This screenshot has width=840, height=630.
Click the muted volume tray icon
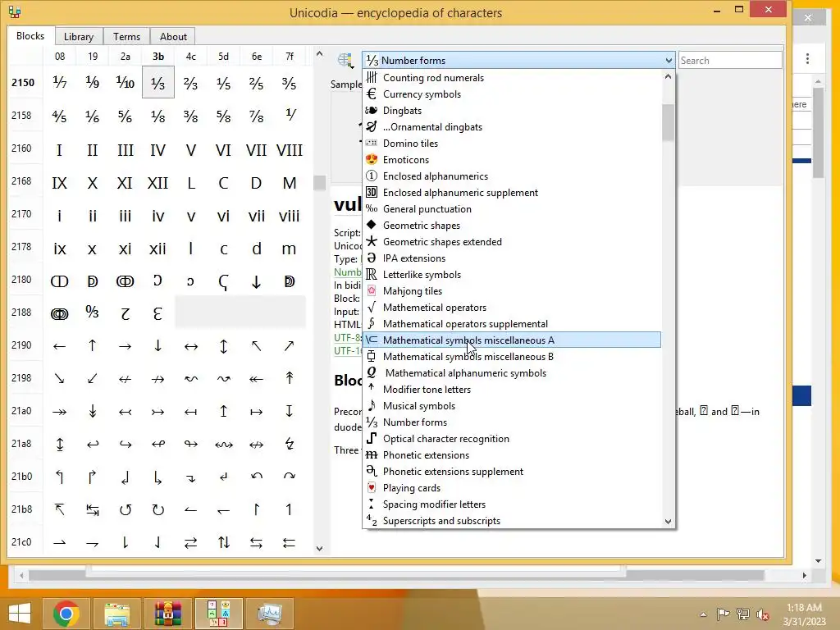point(762,614)
